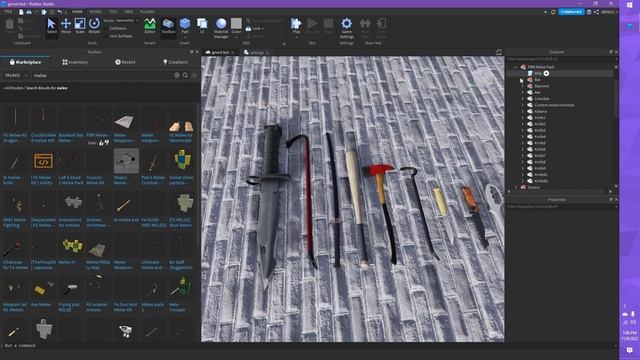Click the Lock tool icon
640x360 pixels.
(248, 29)
